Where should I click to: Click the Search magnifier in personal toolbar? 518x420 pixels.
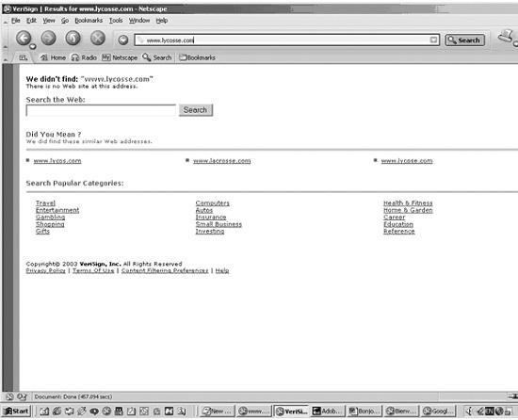pos(157,57)
